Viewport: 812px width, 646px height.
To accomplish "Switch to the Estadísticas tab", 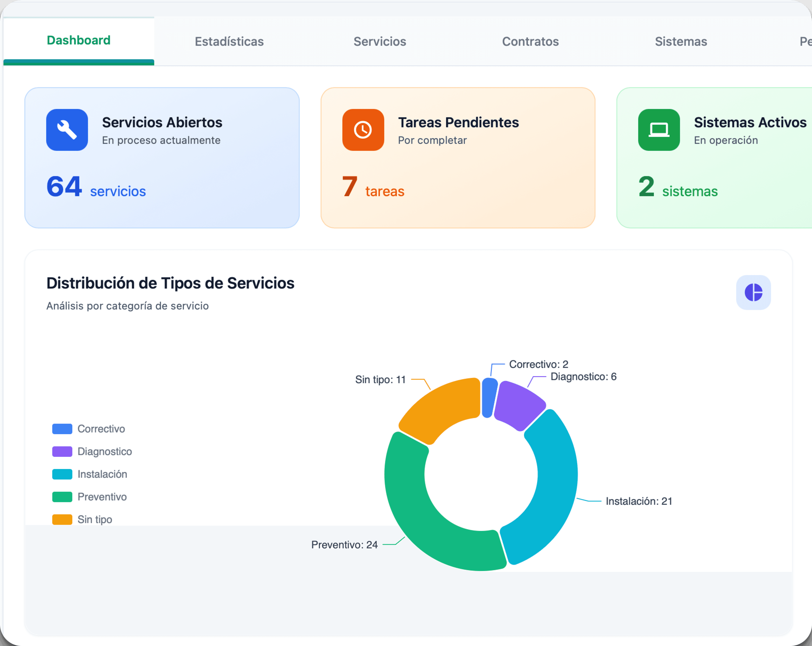I will point(229,41).
